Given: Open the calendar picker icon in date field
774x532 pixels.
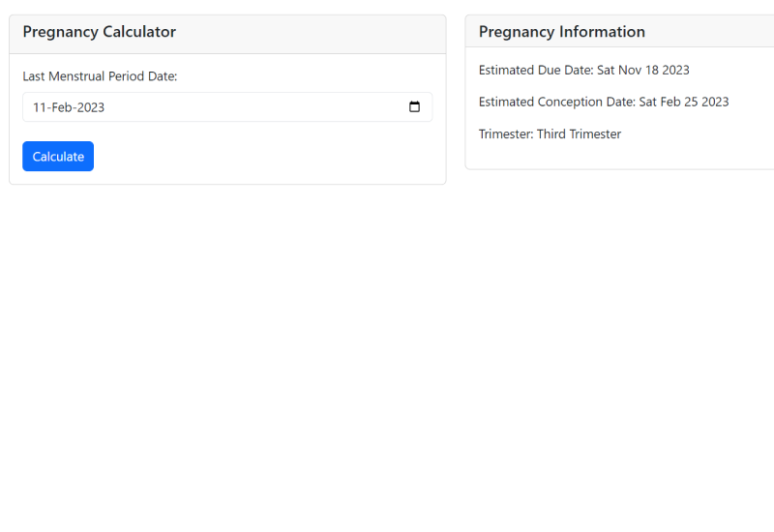Looking at the screenshot, I should coord(414,107).
